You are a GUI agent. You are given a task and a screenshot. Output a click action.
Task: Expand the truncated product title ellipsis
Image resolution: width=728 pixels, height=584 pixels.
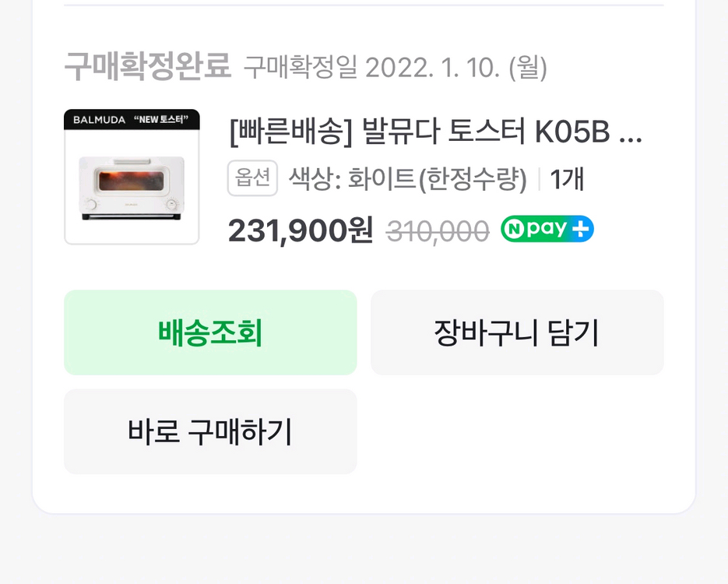[634, 134]
